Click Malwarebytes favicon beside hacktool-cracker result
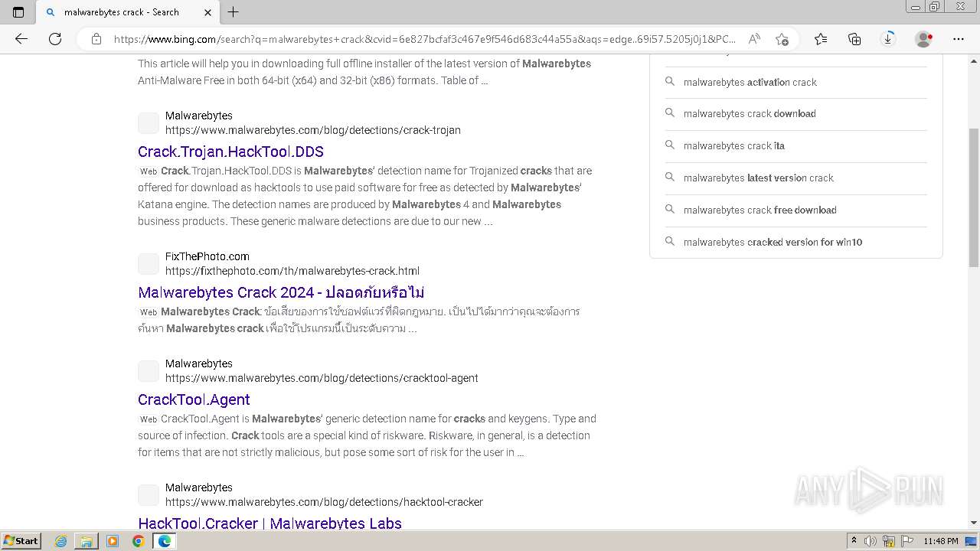The width and height of the screenshot is (980, 551). [149, 495]
